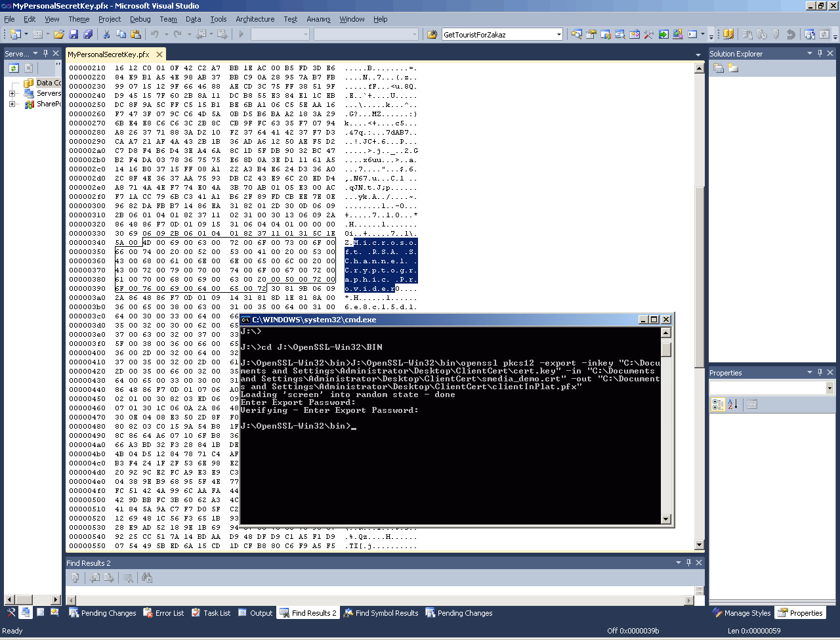Switch to the Output tab
Viewport: 840px width, 640px height.
(x=255, y=613)
